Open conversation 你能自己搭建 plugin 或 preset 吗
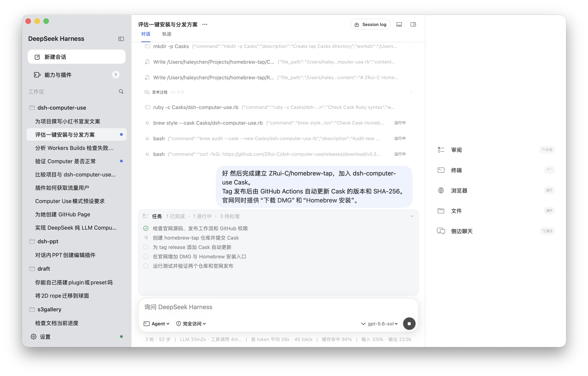This screenshot has height=376, width=588. tap(76, 282)
